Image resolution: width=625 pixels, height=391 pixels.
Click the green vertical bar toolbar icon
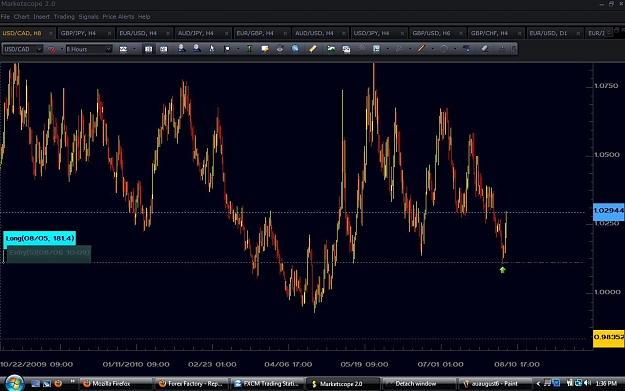(x=250, y=49)
